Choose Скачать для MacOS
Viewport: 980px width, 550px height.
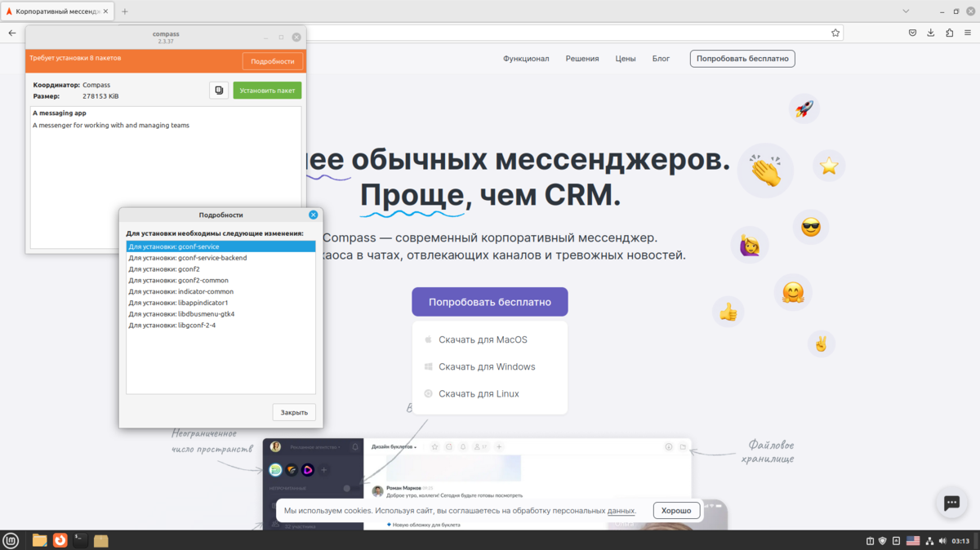point(483,339)
